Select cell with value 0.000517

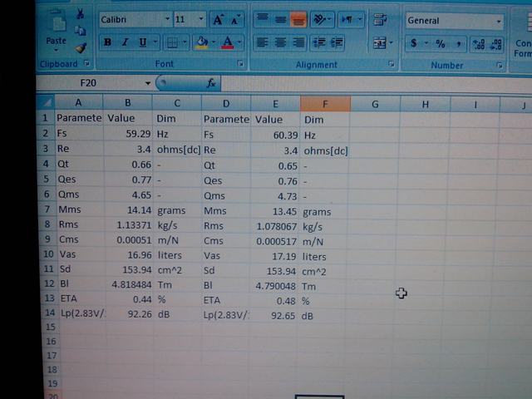[275, 241]
